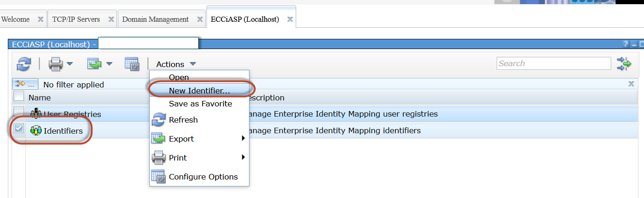This screenshot has width=644, height=198.
Task: Click the Search input field
Action: coord(553,63)
